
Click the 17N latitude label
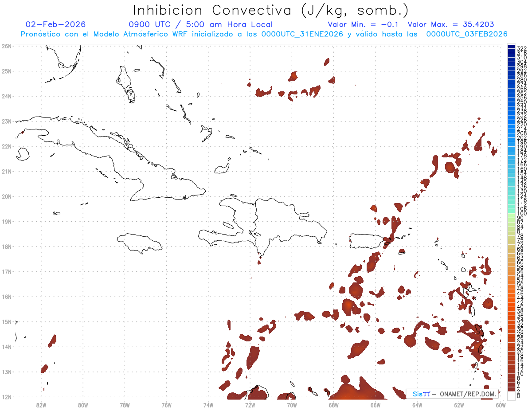(7, 271)
